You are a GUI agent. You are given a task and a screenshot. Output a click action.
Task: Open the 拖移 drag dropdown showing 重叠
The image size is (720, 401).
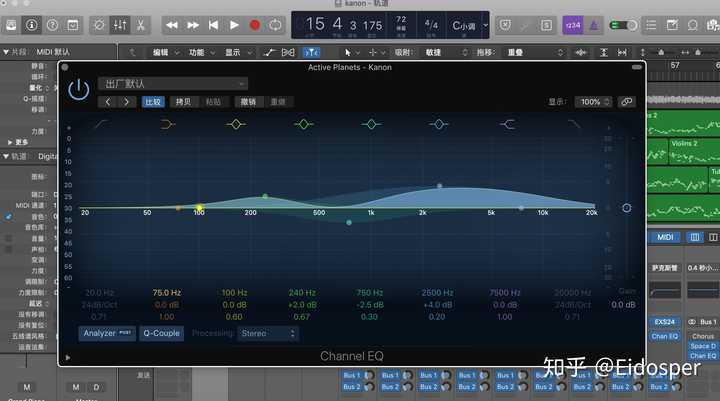point(534,52)
